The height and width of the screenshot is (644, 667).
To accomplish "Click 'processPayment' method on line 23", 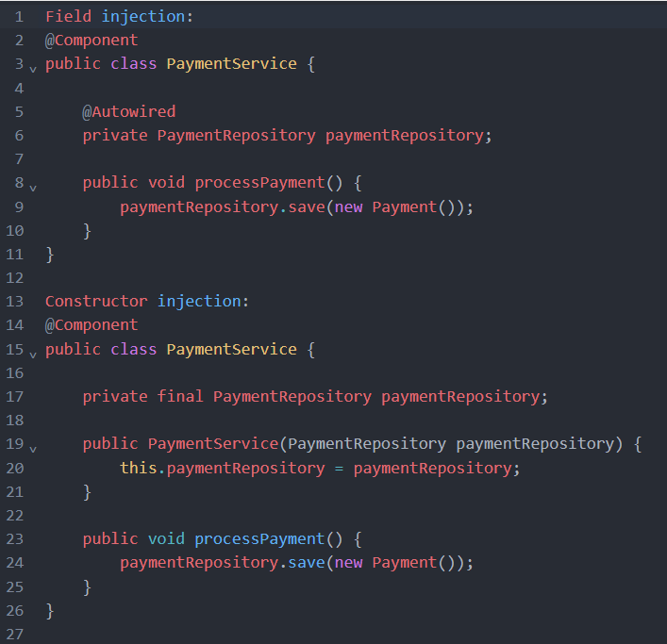I will click(259, 539).
